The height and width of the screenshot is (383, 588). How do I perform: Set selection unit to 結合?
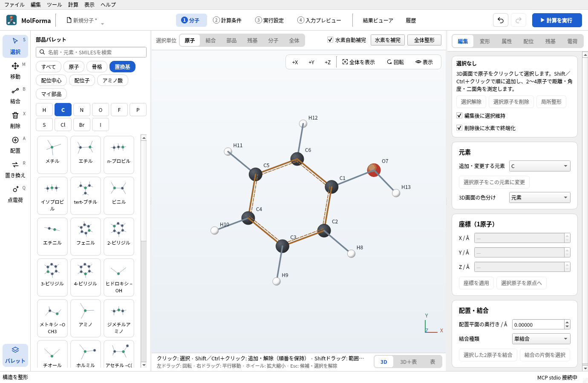coord(210,40)
